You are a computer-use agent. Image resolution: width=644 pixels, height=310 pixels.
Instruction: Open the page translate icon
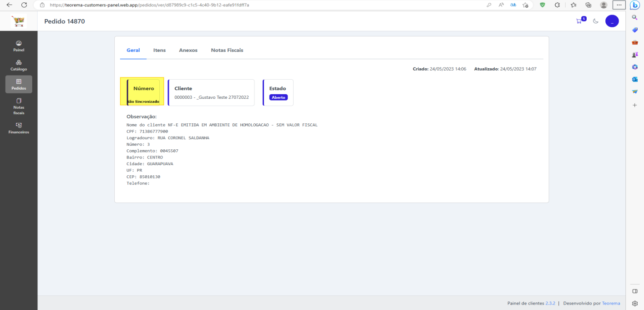tap(513, 5)
